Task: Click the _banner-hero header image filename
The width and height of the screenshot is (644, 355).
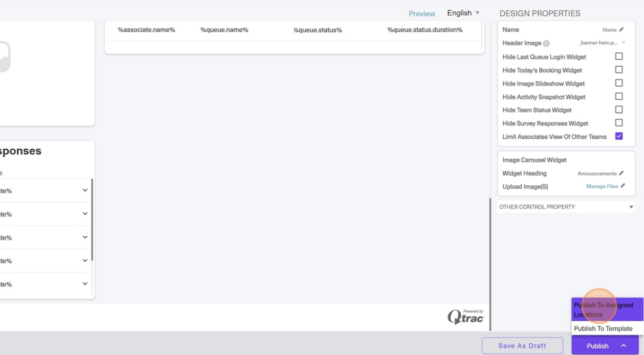Action: [x=598, y=43]
